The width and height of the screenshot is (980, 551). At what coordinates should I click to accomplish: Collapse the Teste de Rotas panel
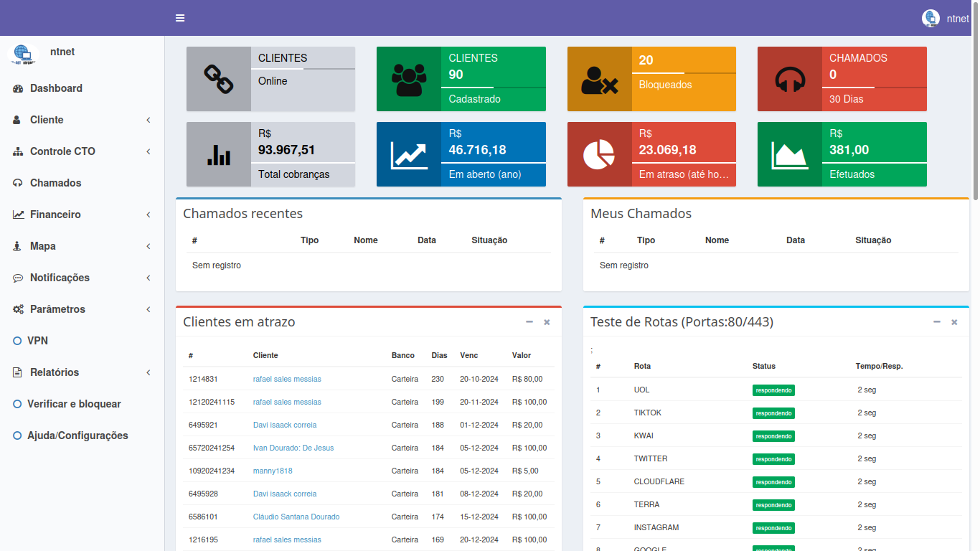coord(937,322)
